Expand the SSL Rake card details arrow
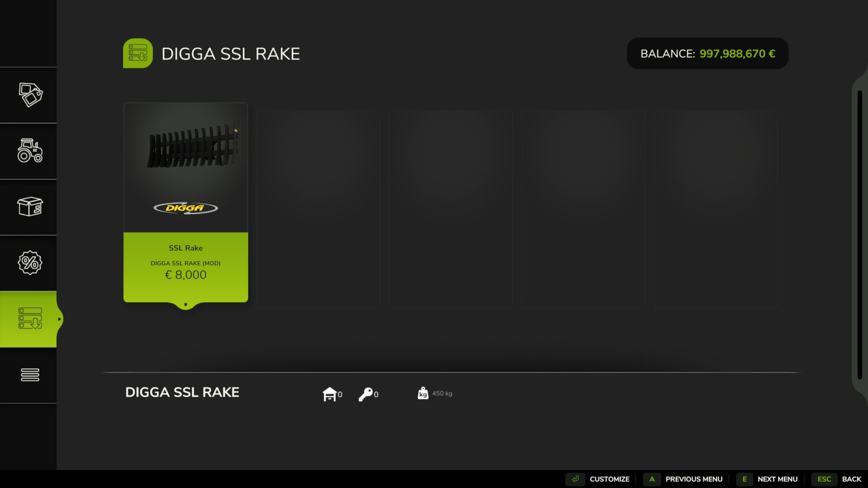868x488 pixels. [x=185, y=305]
